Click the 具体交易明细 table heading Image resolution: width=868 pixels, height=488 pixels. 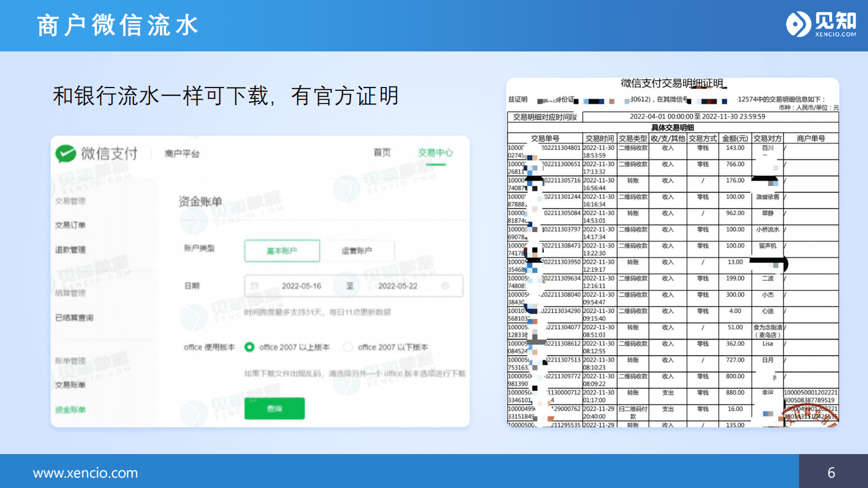(672, 127)
